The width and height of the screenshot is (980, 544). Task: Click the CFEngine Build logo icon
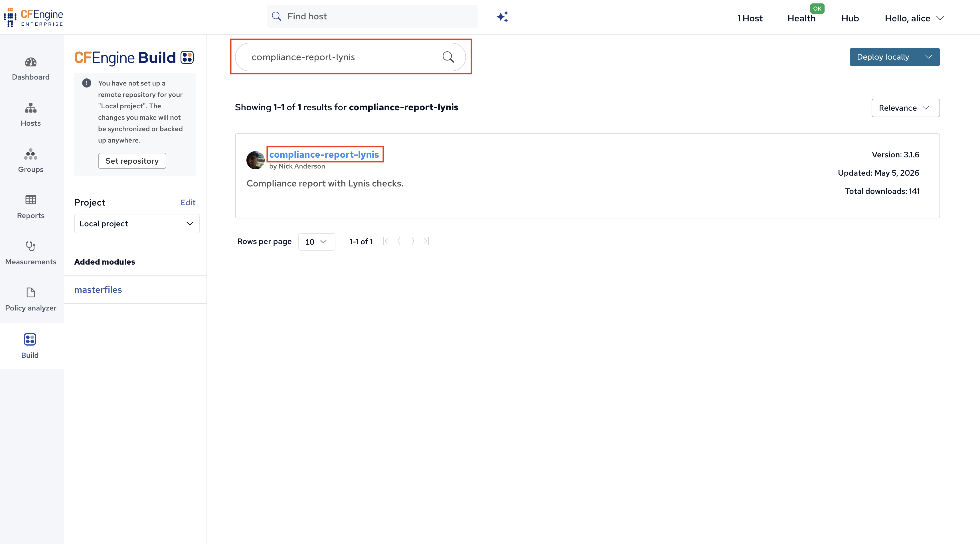187,57
